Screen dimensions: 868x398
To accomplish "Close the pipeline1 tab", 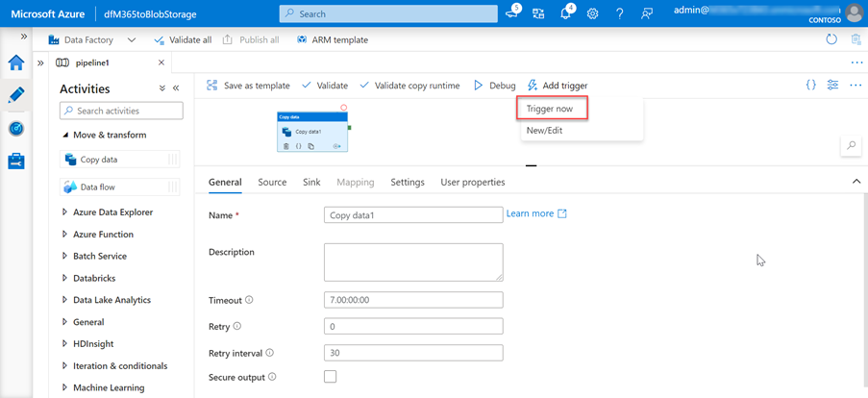I will point(161,62).
